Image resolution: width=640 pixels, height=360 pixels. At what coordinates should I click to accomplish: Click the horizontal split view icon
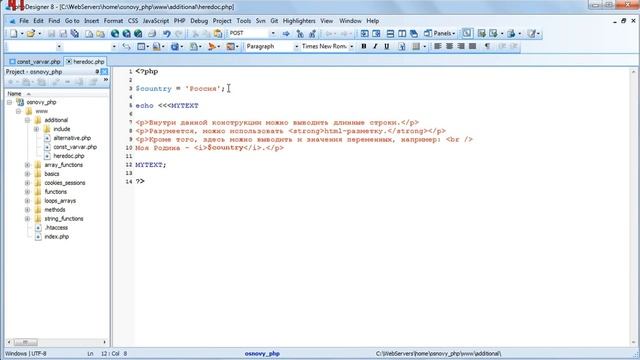point(390,33)
